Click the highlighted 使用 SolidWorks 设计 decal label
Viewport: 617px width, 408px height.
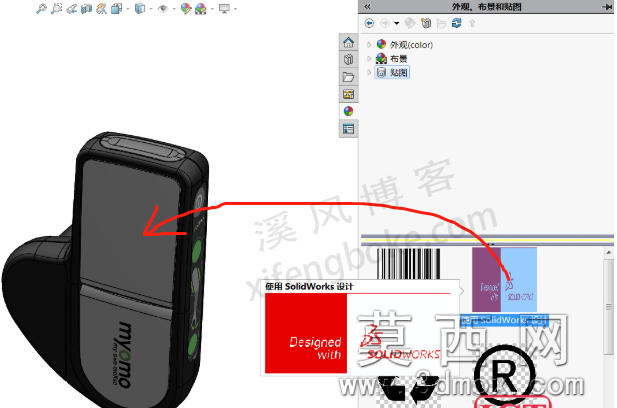[x=504, y=320]
